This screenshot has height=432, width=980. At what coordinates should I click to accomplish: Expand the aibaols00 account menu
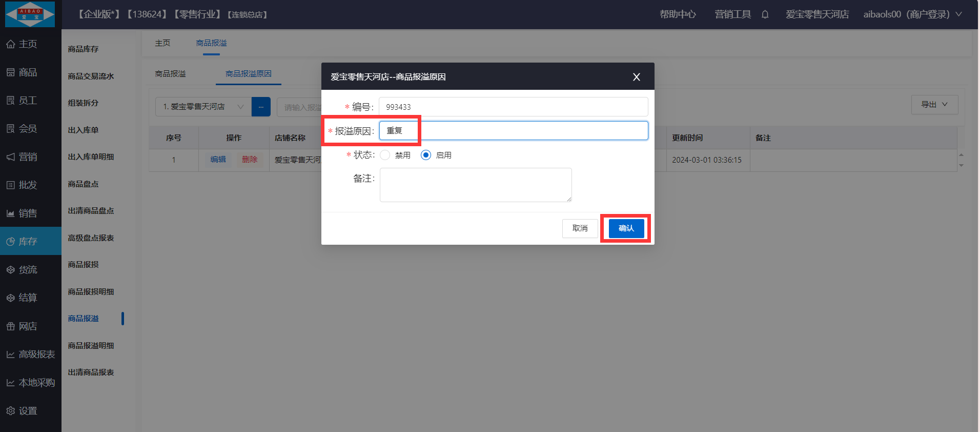click(x=912, y=14)
